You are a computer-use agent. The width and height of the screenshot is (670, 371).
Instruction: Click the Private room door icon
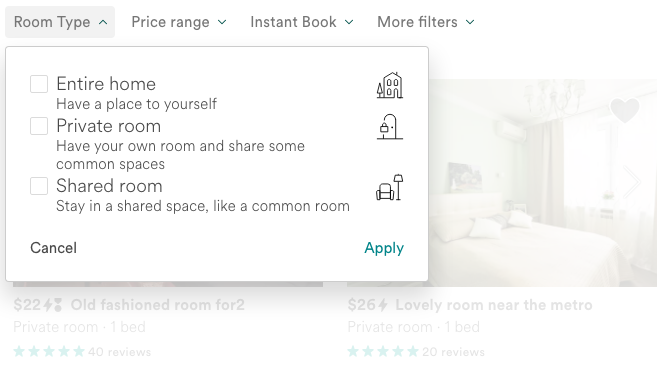click(390, 127)
